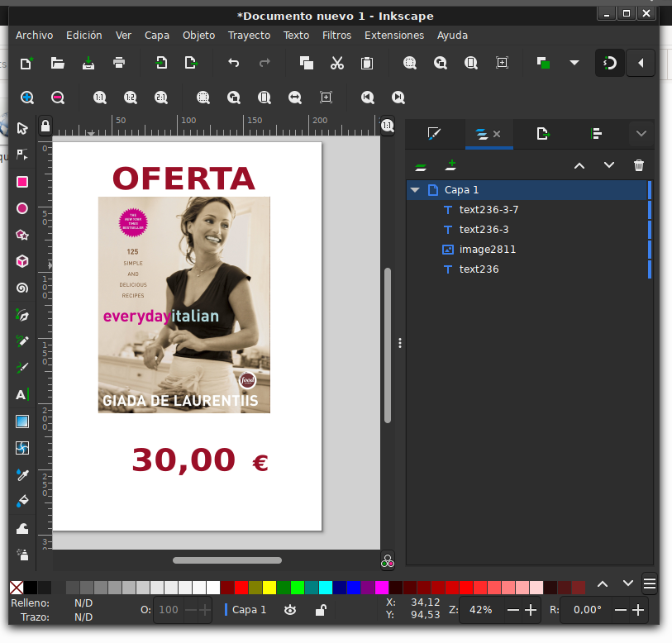Select the Color dropper tool

(22, 474)
